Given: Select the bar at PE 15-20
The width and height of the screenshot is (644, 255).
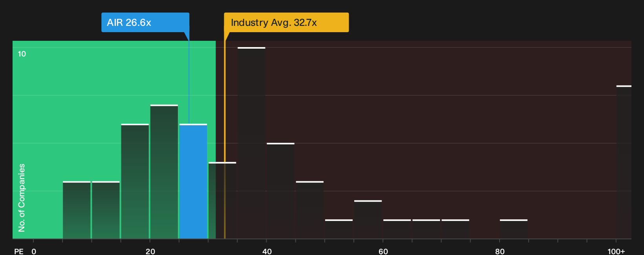Looking at the screenshot, I should click(135, 181).
